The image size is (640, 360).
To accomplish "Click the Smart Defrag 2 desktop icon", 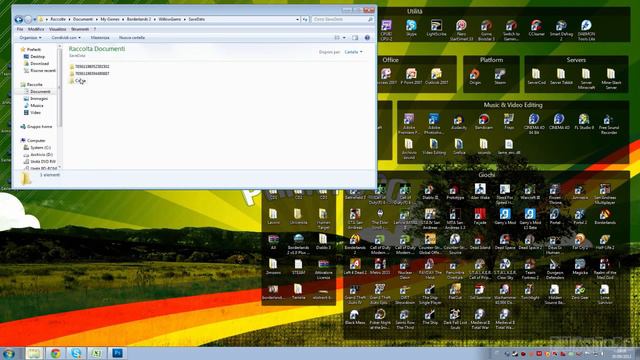I will [561, 30].
